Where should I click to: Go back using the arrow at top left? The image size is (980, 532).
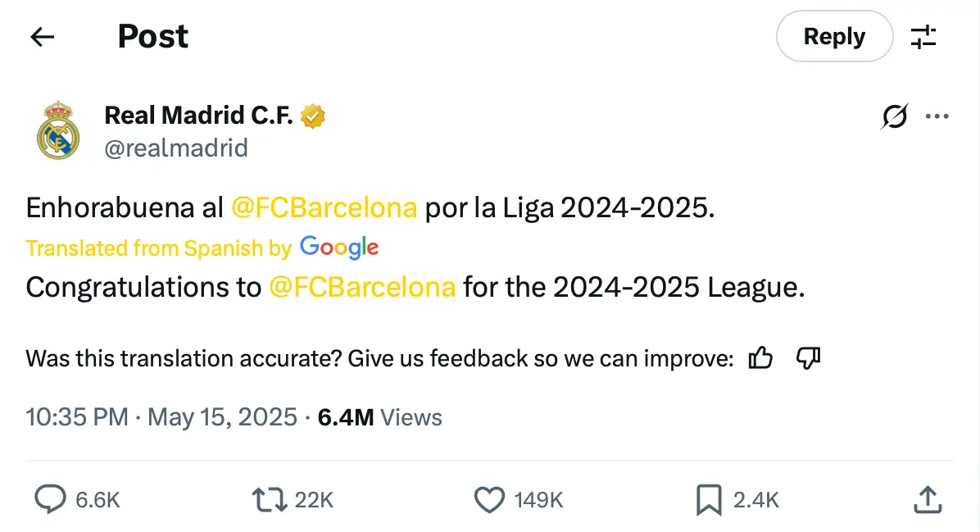43,37
